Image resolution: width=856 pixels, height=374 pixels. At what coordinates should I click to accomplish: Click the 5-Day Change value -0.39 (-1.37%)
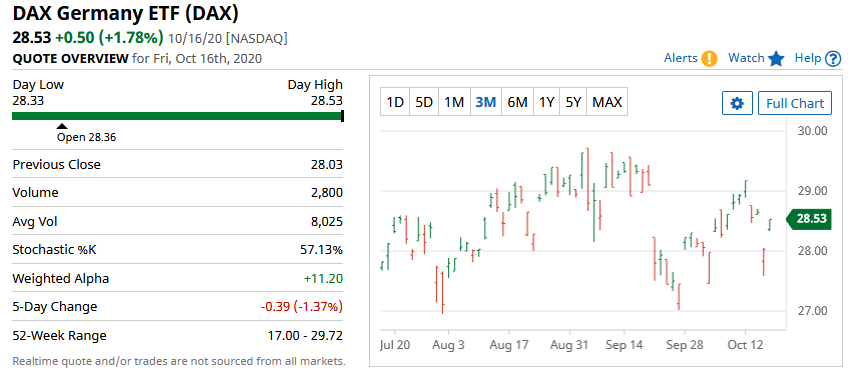[x=302, y=307]
